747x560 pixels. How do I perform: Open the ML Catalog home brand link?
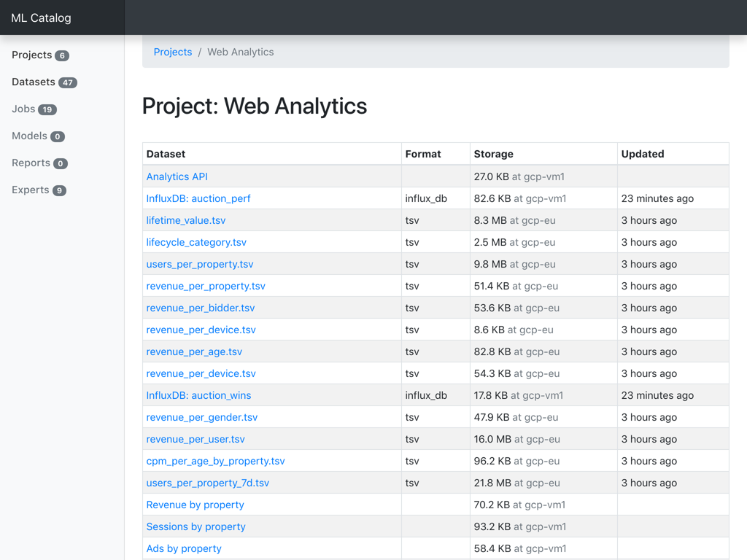click(41, 18)
